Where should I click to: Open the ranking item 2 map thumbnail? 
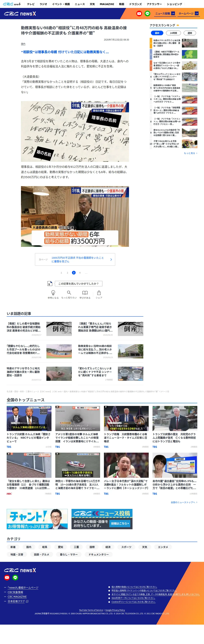(190, 54)
